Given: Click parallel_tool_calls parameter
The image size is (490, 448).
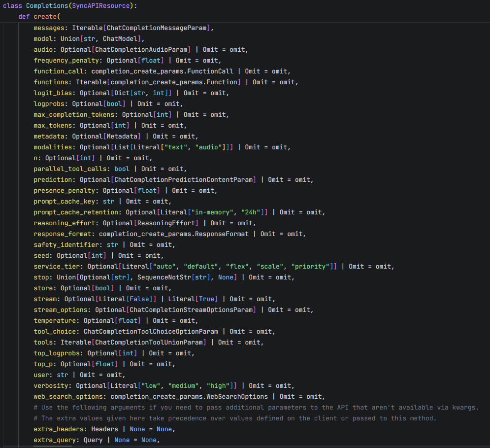Looking at the screenshot, I should [70, 169].
